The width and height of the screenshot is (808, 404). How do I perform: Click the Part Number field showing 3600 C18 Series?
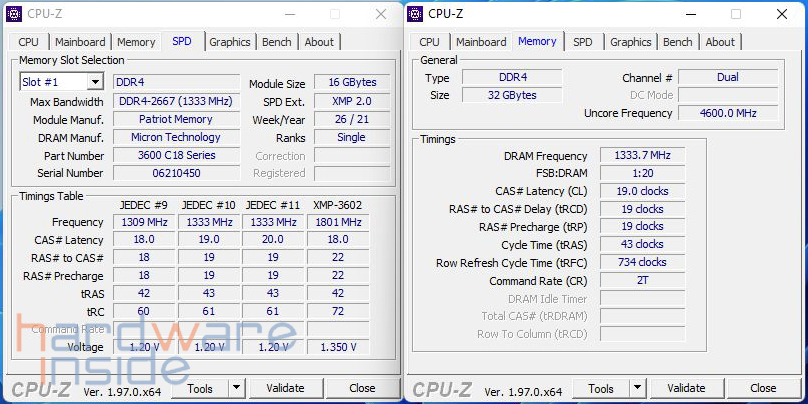pyautogui.click(x=175, y=155)
